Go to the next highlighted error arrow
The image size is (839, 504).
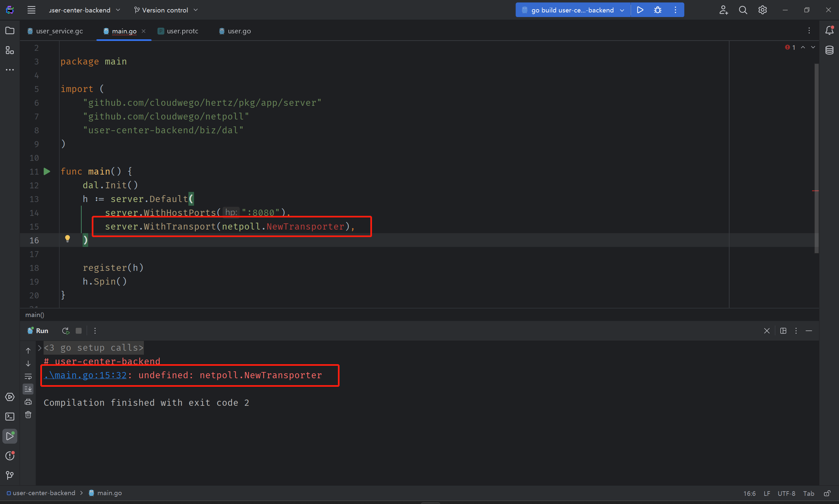point(813,47)
